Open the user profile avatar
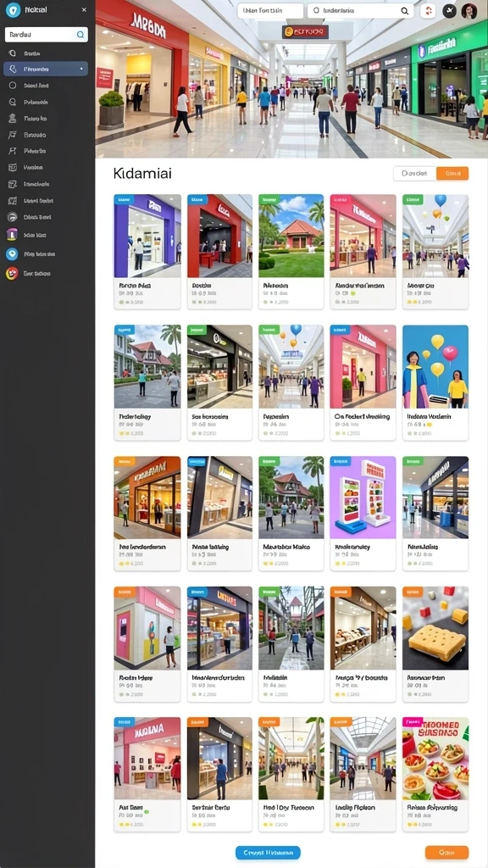The width and height of the screenshot is (488, 868). click(469, 10)
